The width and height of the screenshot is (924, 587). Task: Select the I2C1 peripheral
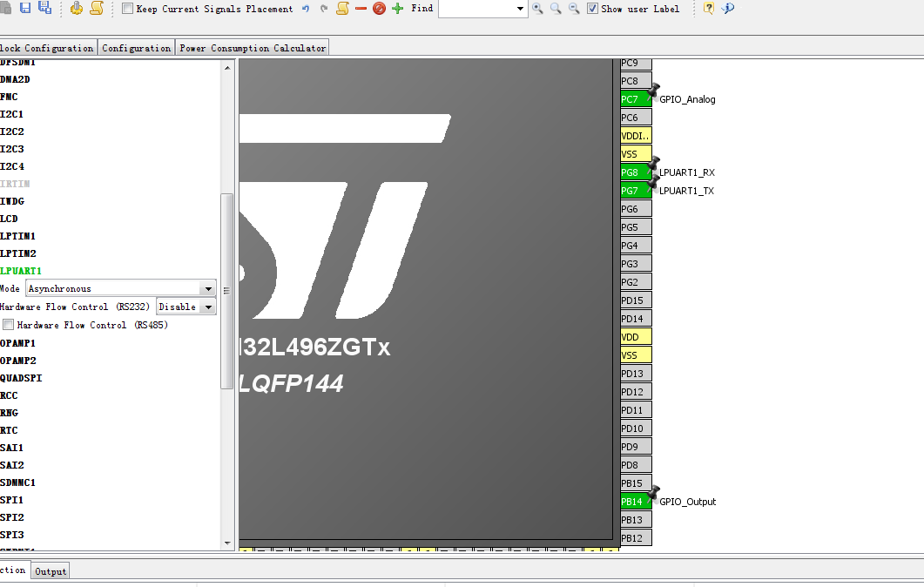tap(12, 114)
